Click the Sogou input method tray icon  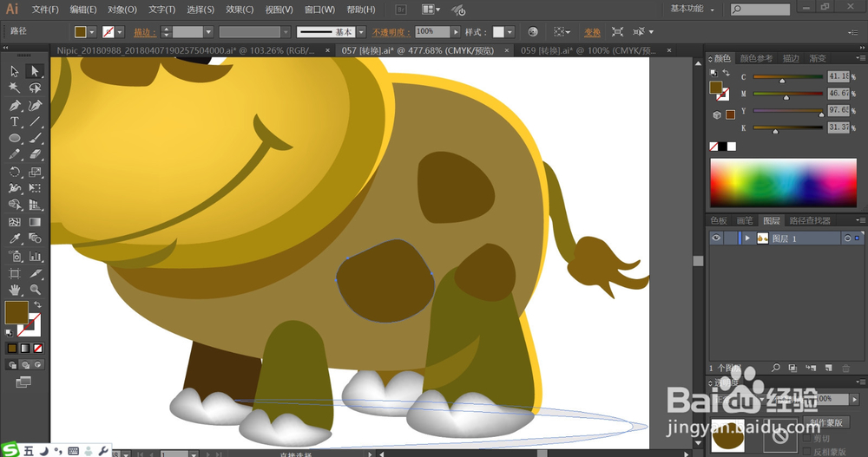(10, 450)
